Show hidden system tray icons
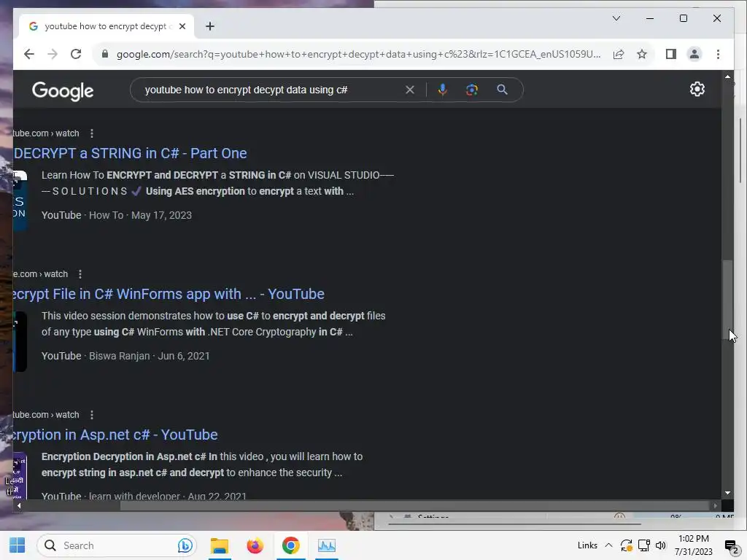 point(608,545)
